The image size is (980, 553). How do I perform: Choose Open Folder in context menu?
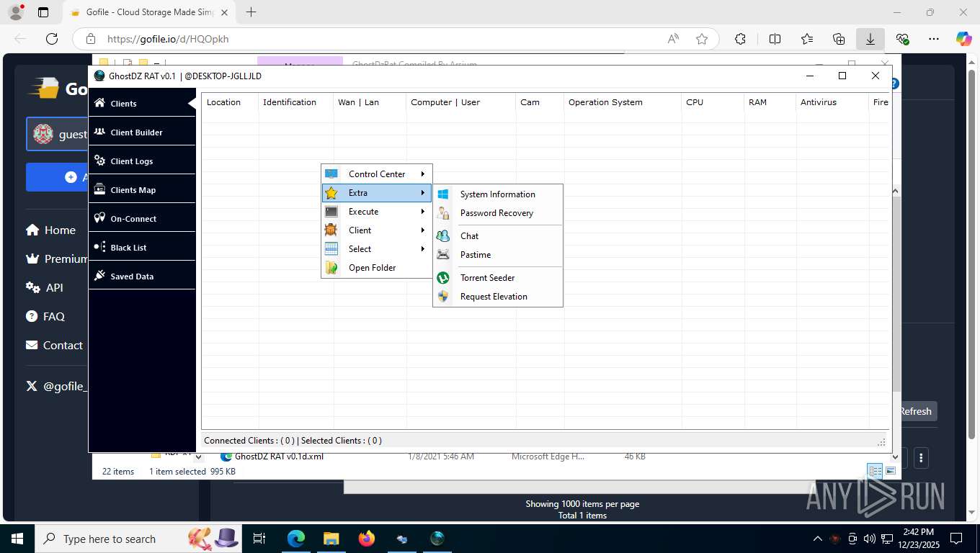coord(377,267)
